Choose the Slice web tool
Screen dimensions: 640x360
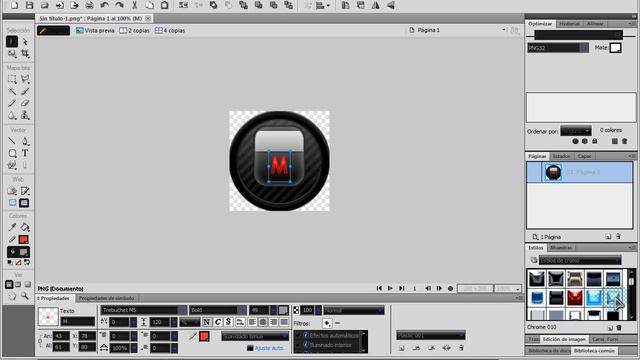click(25, 191)
